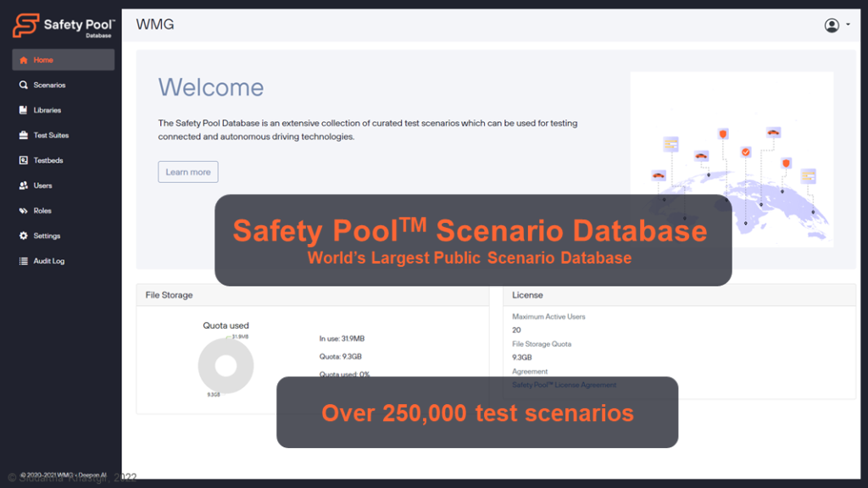Click the Safety Pool logo icon
The height and width of the screenshot is (488, 868).
tap(26, 25)
